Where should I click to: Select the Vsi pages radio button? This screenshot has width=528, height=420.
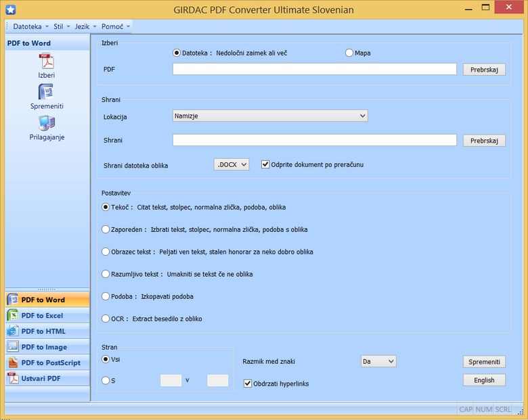[x=106, y=359]
